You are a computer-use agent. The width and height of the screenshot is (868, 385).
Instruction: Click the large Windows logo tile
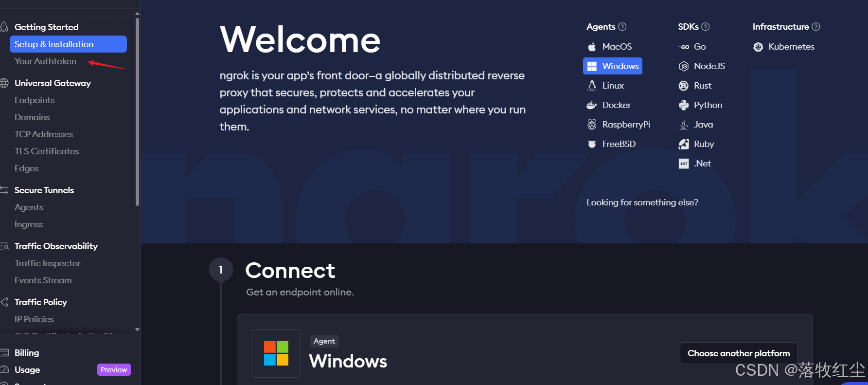(276, 353)
